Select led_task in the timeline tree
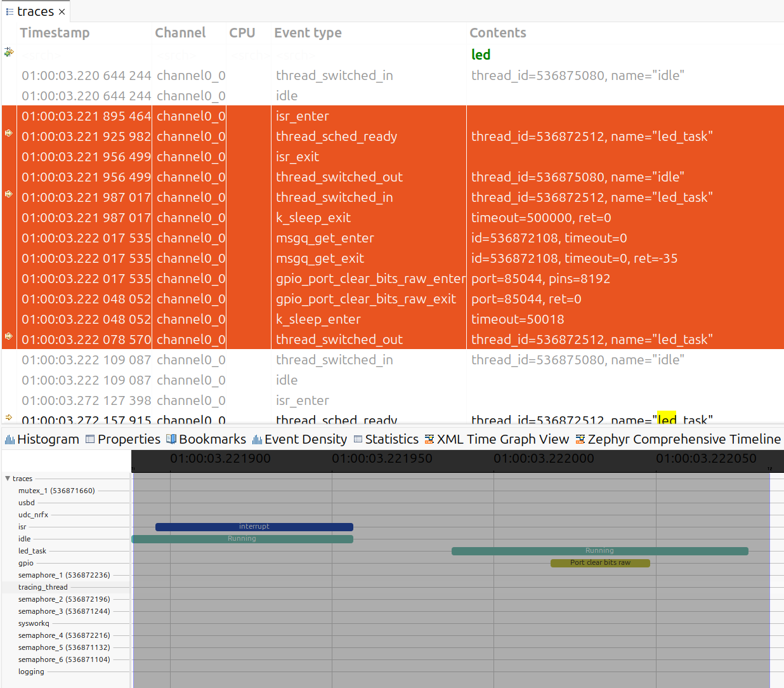The image size is (784, 688). click(x=32, y=551)
